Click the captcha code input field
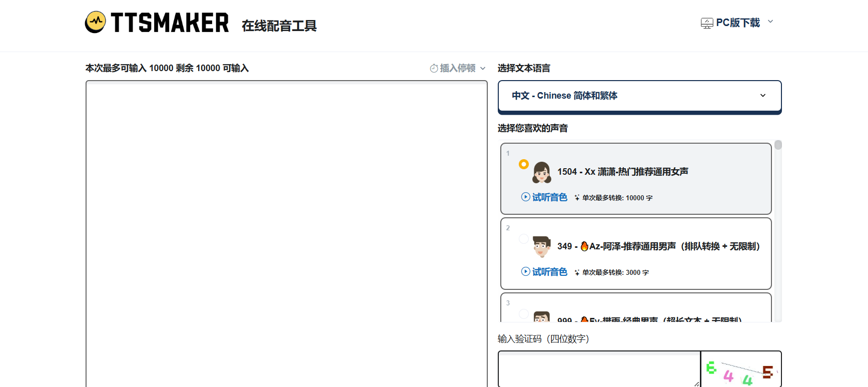The width and height of the screenshot is (868, 387). coord(599,369)
